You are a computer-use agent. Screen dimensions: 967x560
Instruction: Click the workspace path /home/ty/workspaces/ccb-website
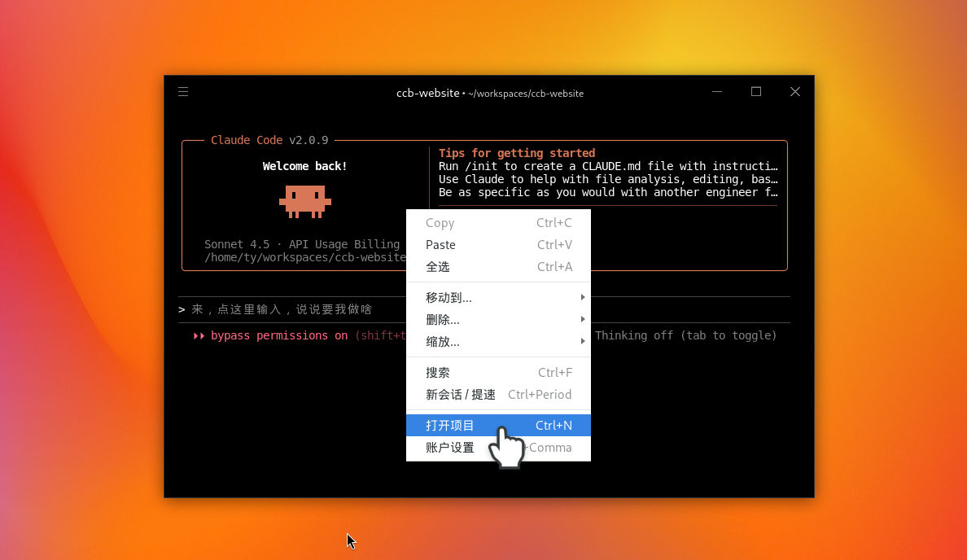click(304, 257)
